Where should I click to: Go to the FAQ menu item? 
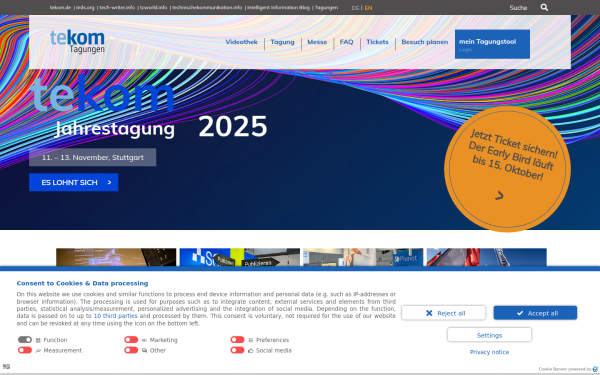pos(346,42)
